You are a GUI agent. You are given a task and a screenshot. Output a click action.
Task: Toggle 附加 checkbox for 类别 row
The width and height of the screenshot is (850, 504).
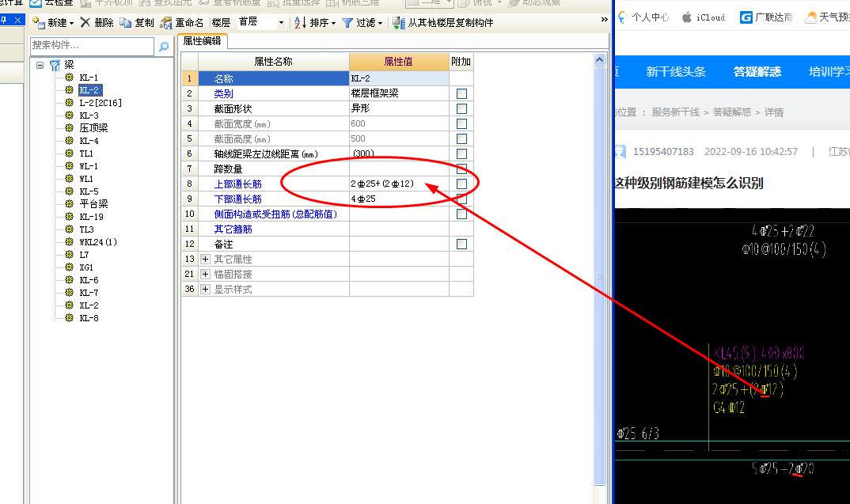(461, 93)
